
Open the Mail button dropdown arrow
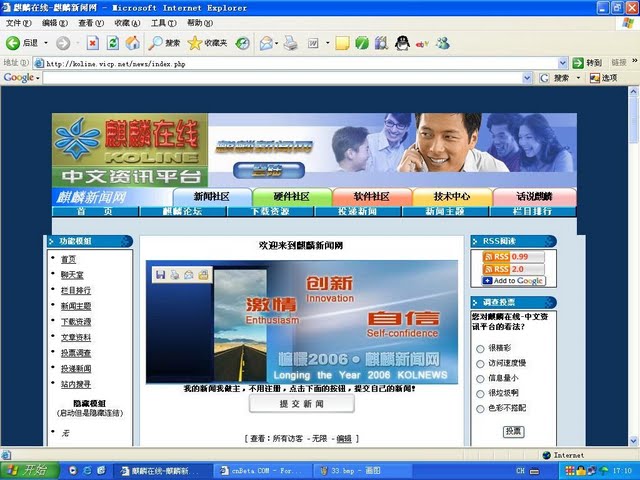pos(277,43)
